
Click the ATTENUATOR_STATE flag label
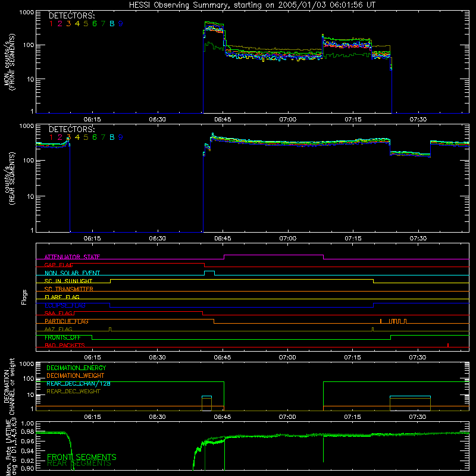coord(72,257)
